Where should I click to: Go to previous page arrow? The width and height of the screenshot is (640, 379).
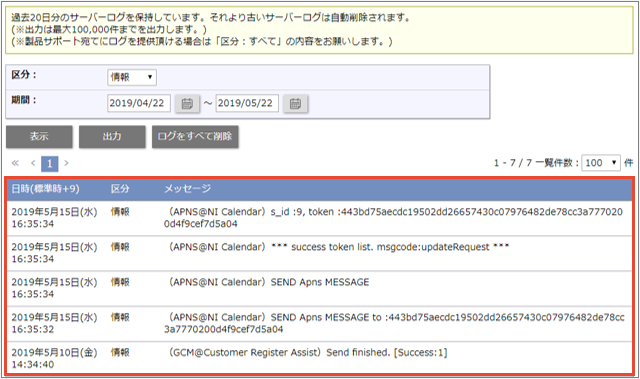click(33, 163)
